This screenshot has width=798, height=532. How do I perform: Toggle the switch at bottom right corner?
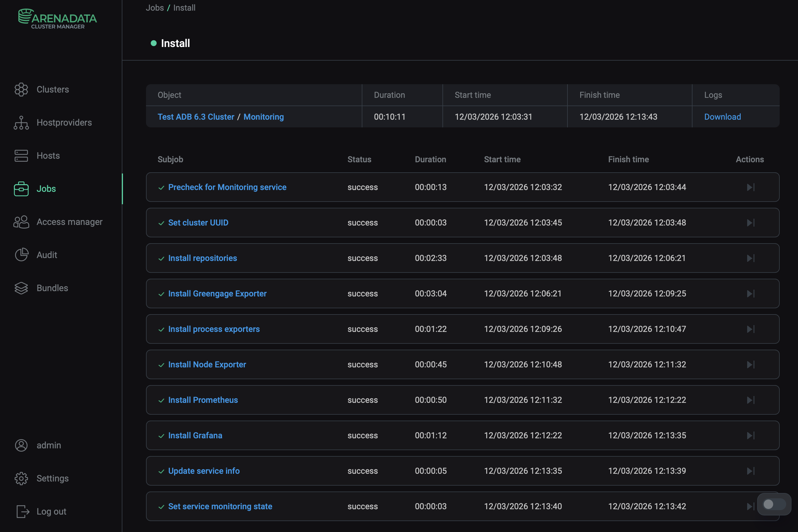tap(774, 504)
